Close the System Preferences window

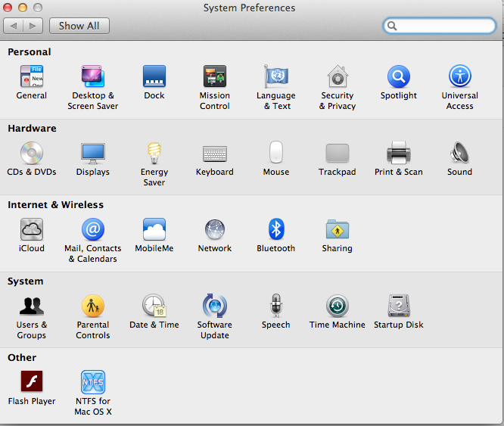[8, 8]
